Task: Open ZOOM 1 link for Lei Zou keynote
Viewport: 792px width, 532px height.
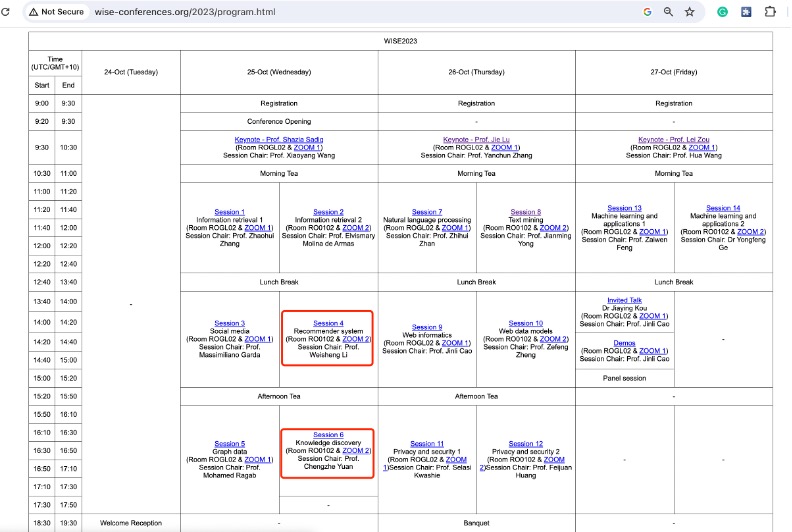Action: 702,148
